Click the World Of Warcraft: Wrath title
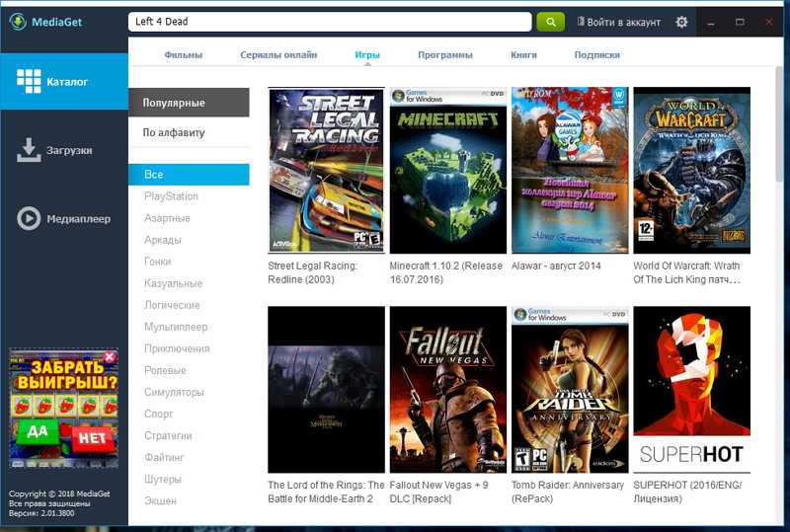The width and height of the screenshot is (790, 532). tap(686, 272)
